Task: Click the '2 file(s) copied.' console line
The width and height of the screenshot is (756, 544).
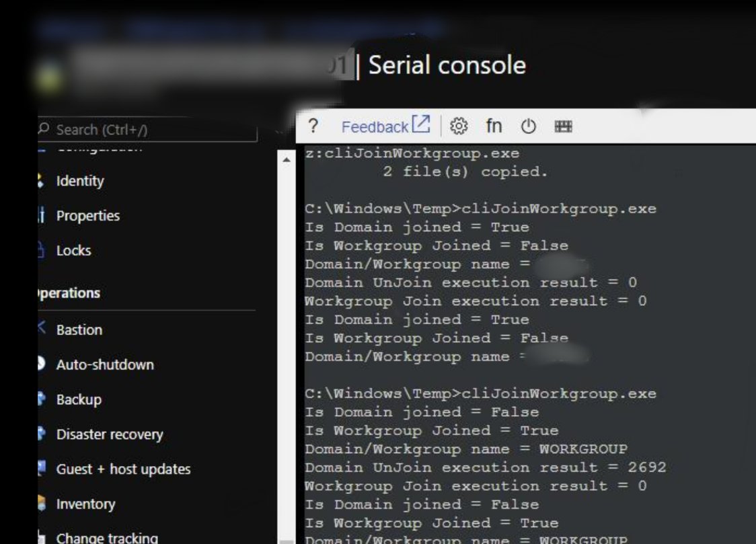Action: click(465, 172)
